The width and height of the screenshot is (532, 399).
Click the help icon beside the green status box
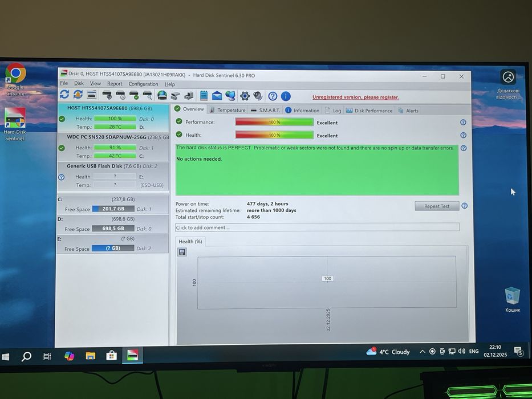[464, 148]
